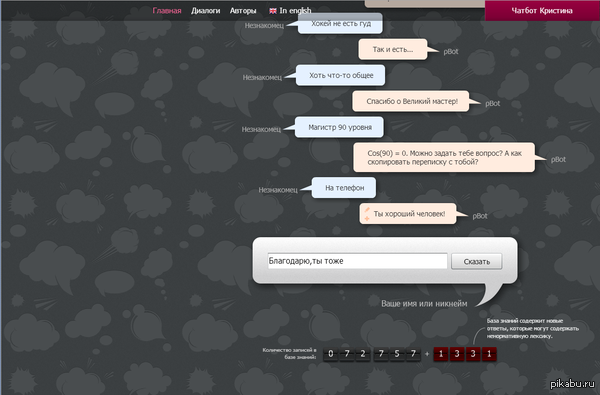600x395 pixels.
Task: Click the Чатбот Кристина banner
Action: (x=542, y=10)
